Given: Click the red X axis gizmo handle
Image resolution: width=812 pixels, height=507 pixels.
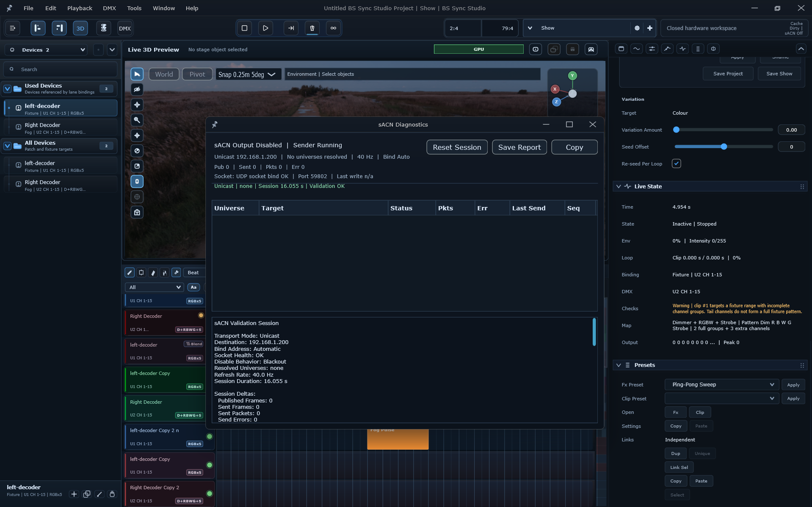Looking at the screenshot, I should point(555,89).
